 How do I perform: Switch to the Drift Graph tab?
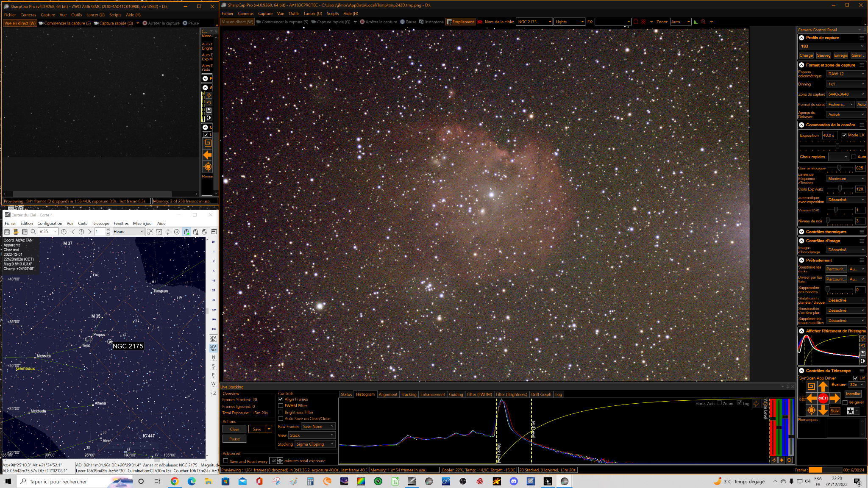[541, 394]
